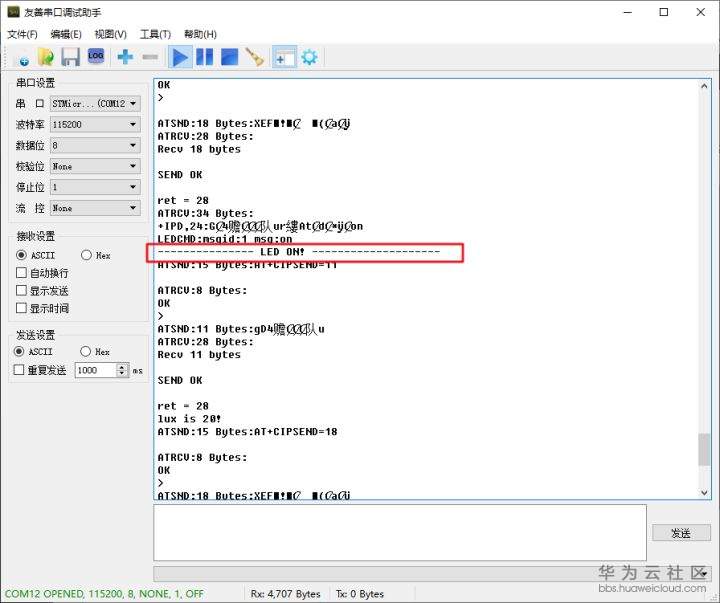Click 'Rx: 4,707 Bytes' status counter
Screen dimensions: 720x603
click(x=286, y=594)
